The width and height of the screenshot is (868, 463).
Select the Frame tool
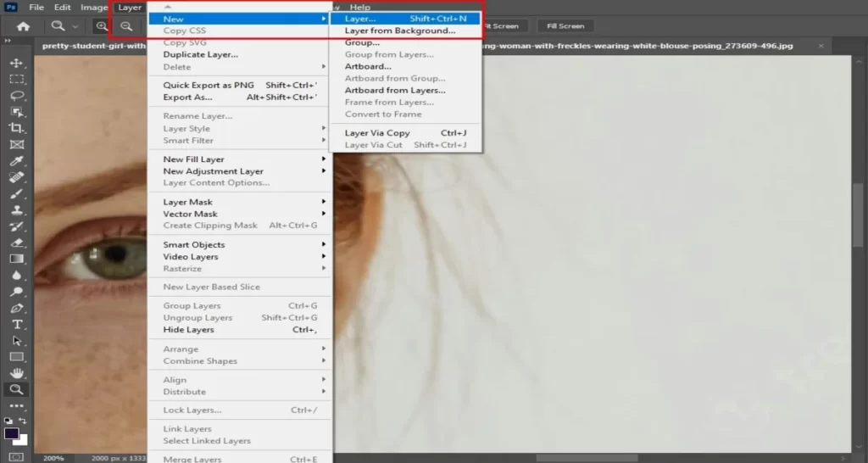(17, 144)
